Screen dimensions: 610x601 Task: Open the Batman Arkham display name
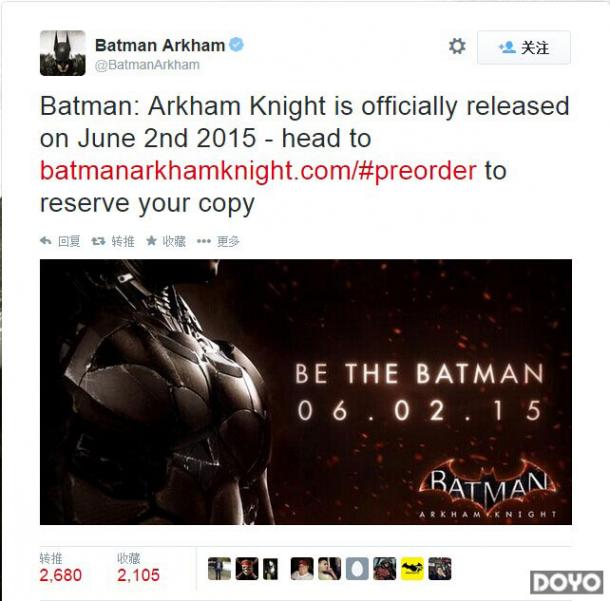click(x=160, y=45)
